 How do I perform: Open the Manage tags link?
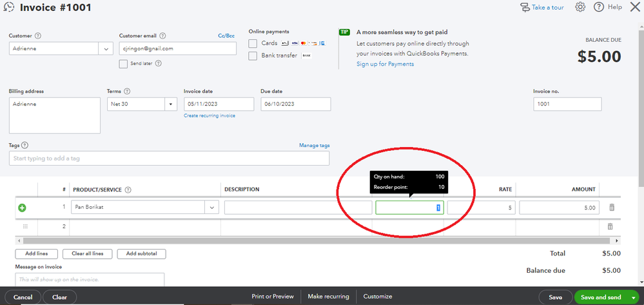coord(314,145)
